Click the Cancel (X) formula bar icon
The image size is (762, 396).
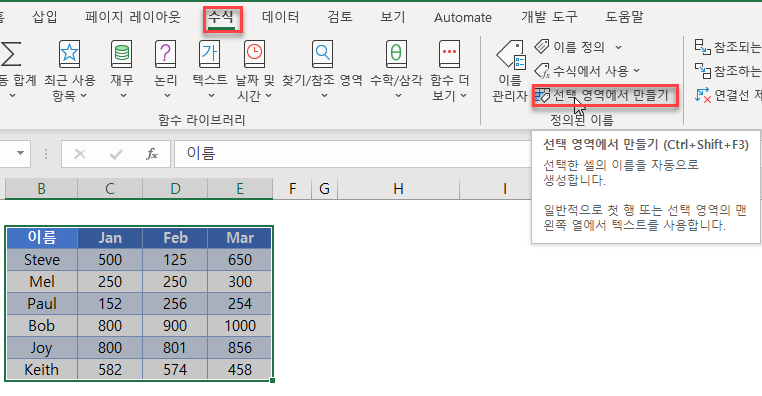(80, 154)
